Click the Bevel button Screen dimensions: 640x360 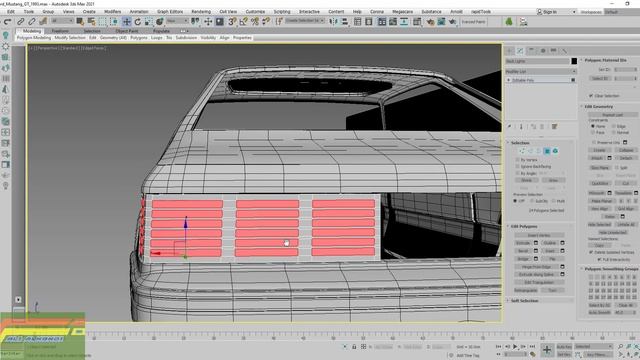pos(523,251)
